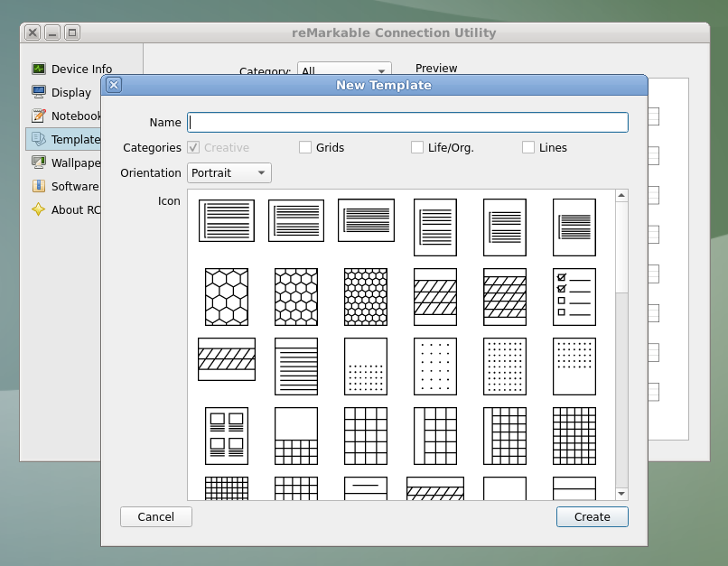728x566 pixels.
Task: Choose the medium hexagon pattern icon
Action: point(296,297)
